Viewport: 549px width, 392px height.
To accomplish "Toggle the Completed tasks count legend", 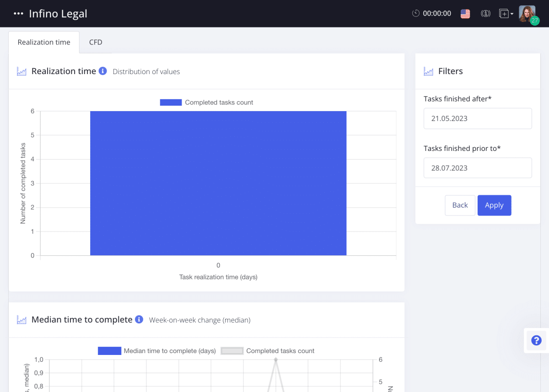I will (x=207, y=102).
